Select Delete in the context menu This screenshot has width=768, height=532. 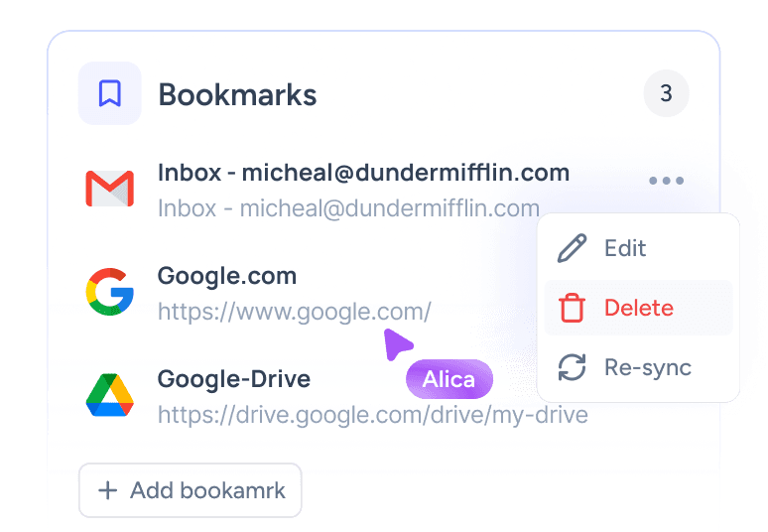(x=638, y=308)
